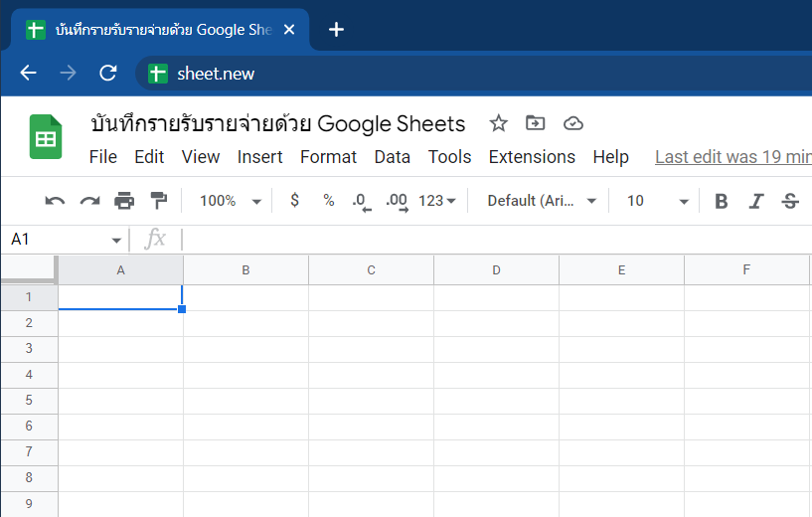Format as currency with the dollar icon
This screenshot has height=517, width=812.
pos(294,201)
